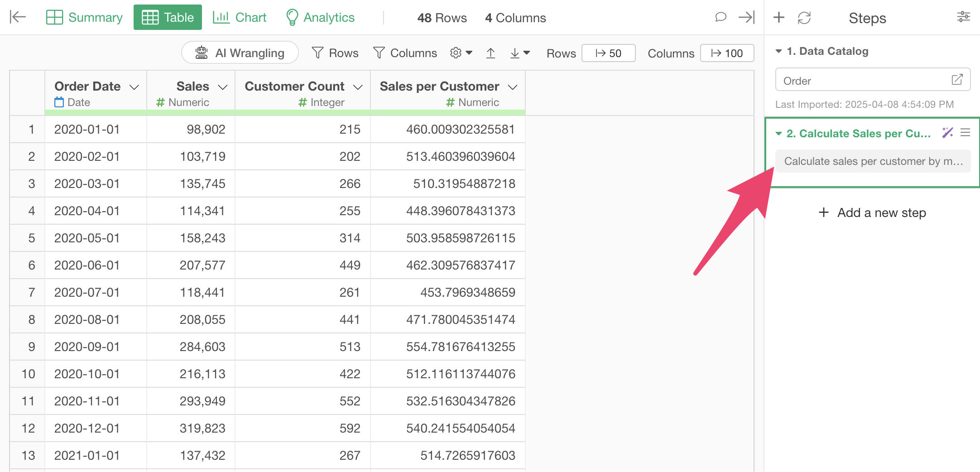
Task: Open the Order Date column menu
Action: click(134, 87)
